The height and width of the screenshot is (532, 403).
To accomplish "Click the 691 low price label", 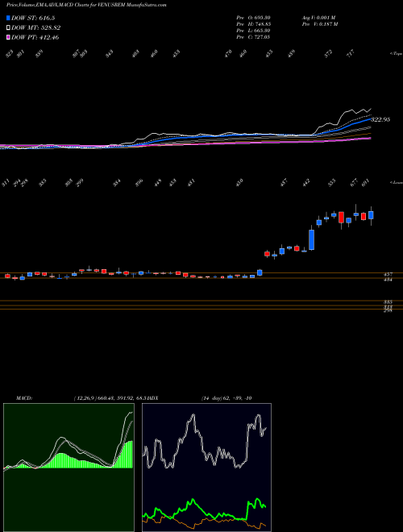I will point(365,183).
